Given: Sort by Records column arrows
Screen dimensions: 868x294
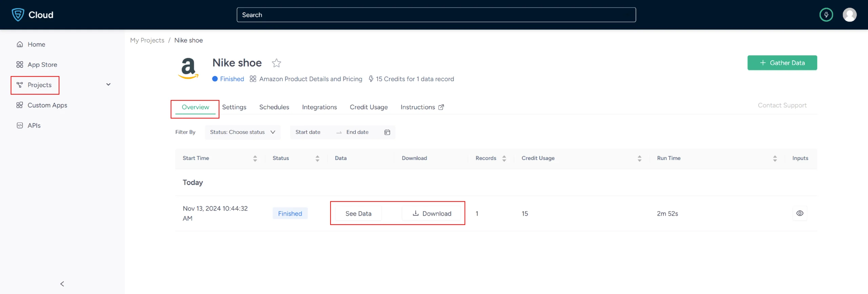Looking at the screenshot, I should pyautogui.click(x=504, y=158).
